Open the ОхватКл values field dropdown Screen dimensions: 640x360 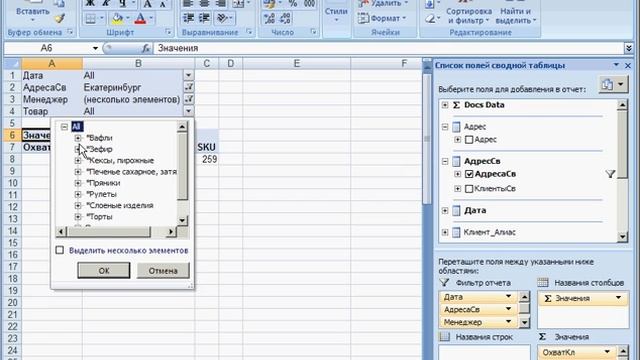tap(607, 352)
